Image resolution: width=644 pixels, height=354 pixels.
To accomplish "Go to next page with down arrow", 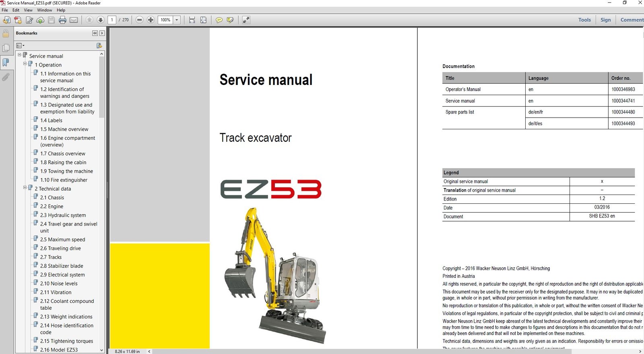I will 101,20.
